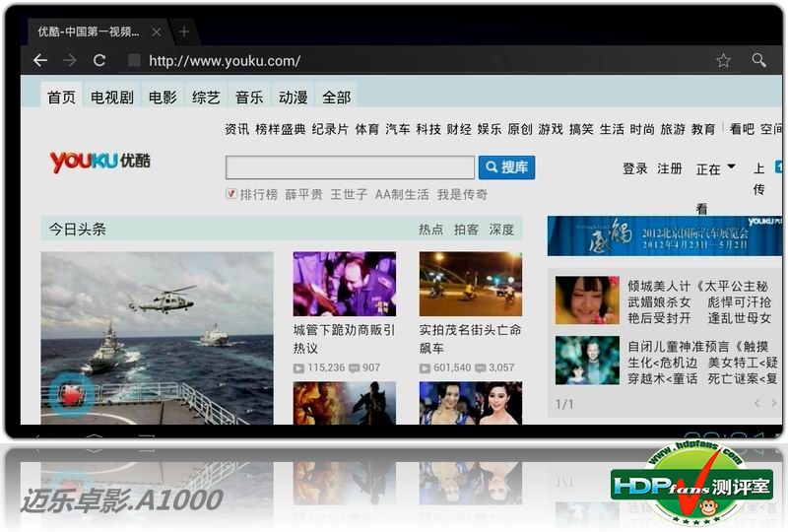Open the 音乐 tab
Screen dimensions: 788x532
(249, 97)
